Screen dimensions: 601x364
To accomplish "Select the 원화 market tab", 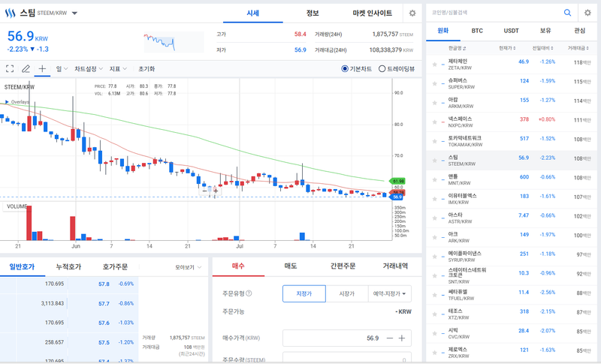I will 443,31.
